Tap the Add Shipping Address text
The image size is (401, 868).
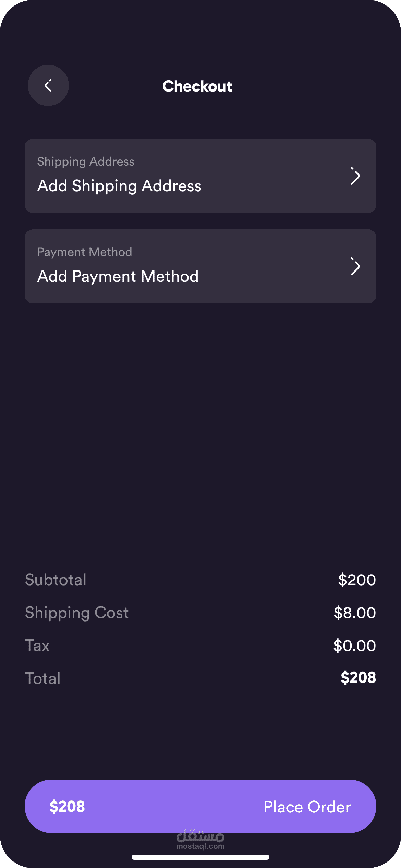(x=119, y=186)
